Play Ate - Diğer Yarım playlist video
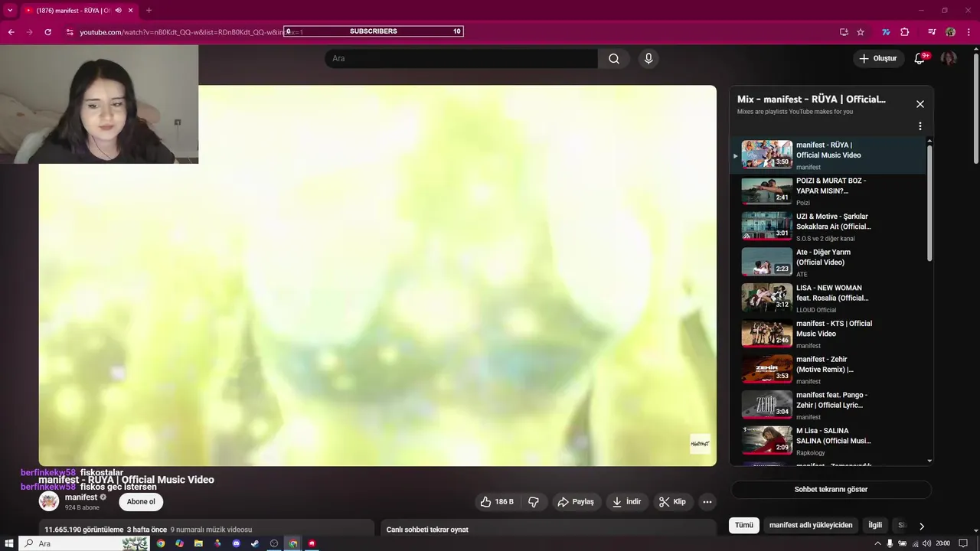Viewport: 980px width, 551px height. [x=829, y=262]
